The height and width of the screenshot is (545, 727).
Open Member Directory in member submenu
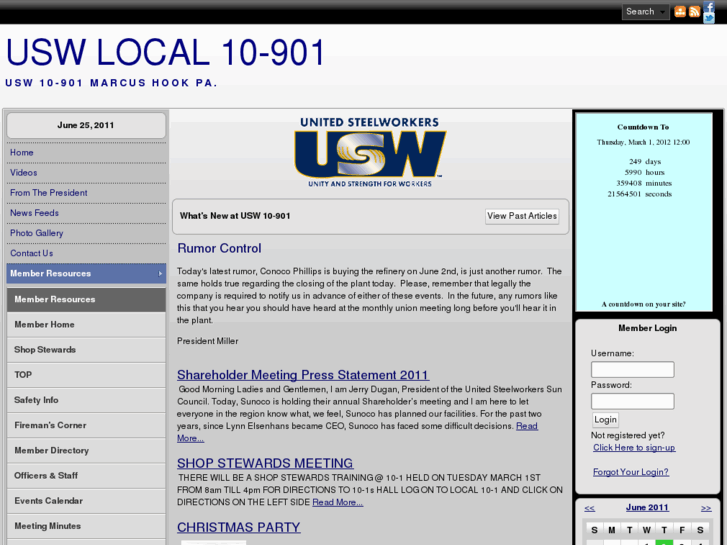pyautogui.click(x=86, y=450)
